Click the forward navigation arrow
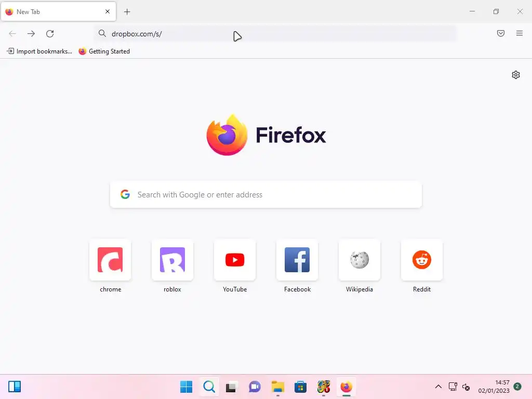The height and width of the screenshot is (399, 532). [x=31, y=34]
